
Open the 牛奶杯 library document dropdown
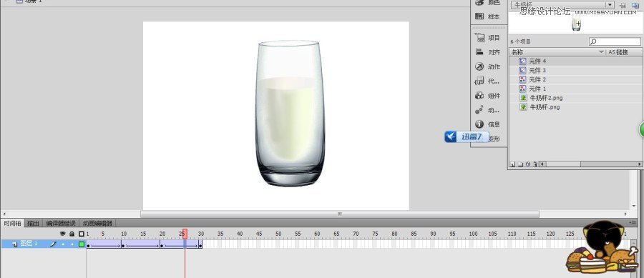[562, 5]
